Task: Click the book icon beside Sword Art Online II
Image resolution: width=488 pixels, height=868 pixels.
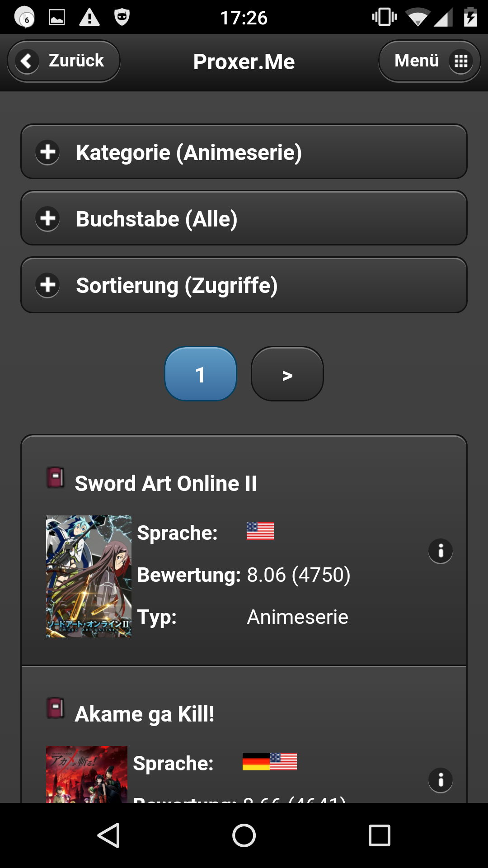Action: (56, 478)
